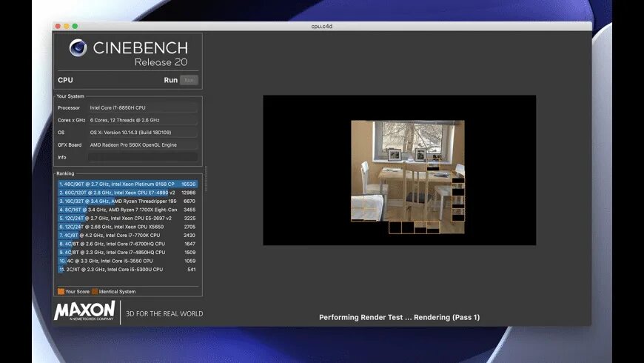Viewport: 644px width, 363px height.
Task: Select ranking row 3 AMD Ryzen Threadripper
Action: (127, 202)
